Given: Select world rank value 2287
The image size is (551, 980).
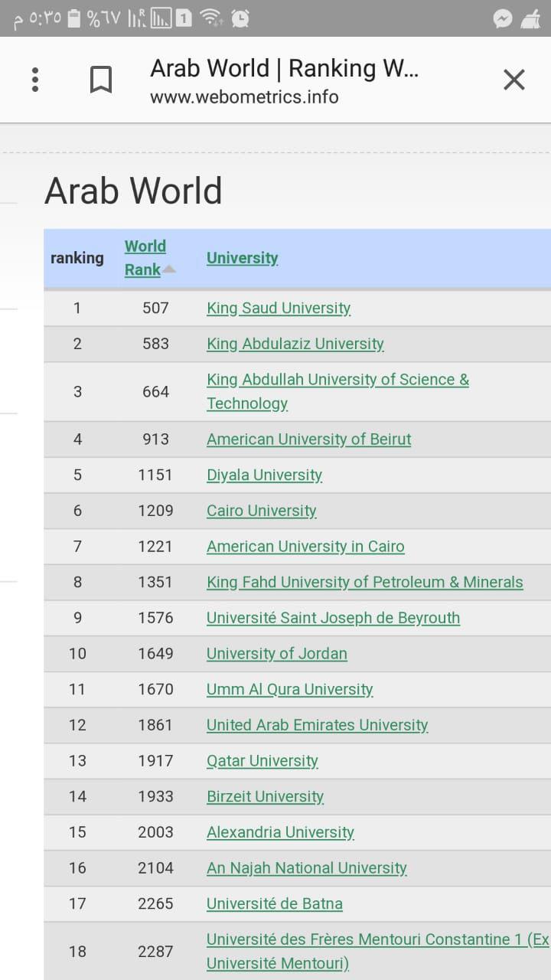Looking at the screenshot, I should point(155,951).
